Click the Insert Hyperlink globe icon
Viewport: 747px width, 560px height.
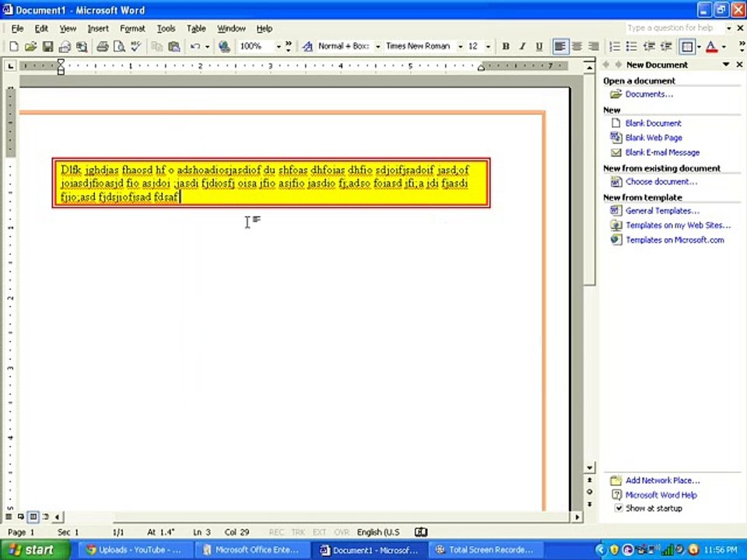(x=224, y=46)
